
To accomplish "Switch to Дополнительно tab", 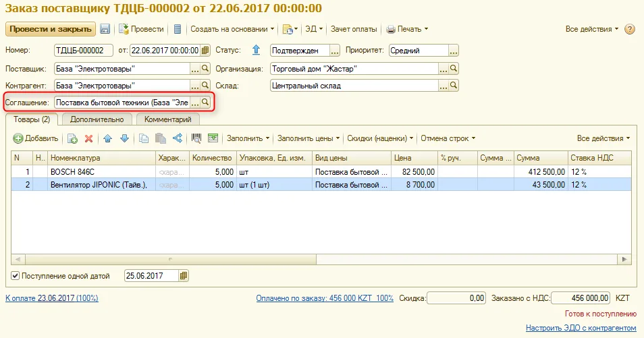I will 97,119.
